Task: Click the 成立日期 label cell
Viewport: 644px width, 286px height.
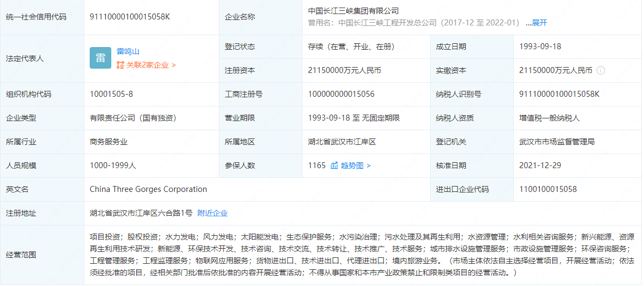Action: (472, 47)
